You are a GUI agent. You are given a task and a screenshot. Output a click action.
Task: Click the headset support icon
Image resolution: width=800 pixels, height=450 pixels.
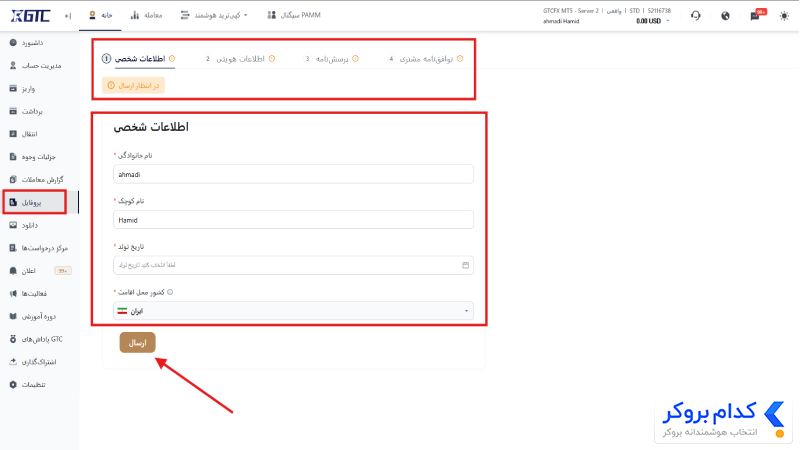coord(695,16)
